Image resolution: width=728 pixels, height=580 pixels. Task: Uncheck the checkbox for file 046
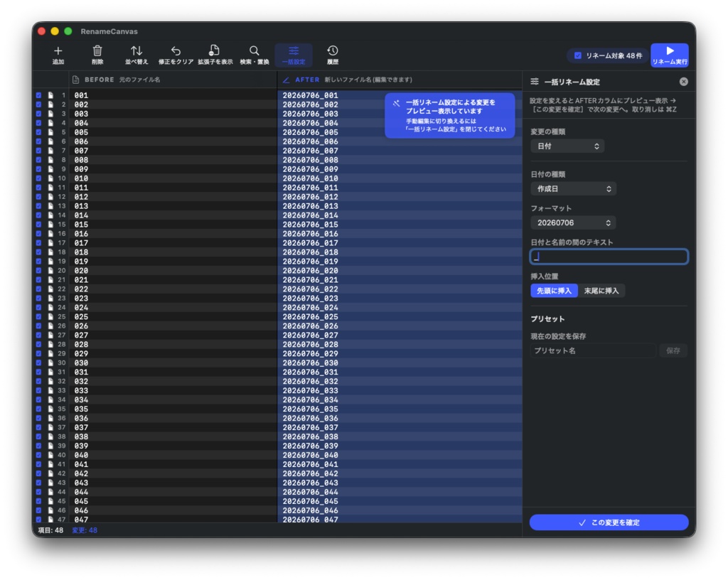click(x=38, y=510)
